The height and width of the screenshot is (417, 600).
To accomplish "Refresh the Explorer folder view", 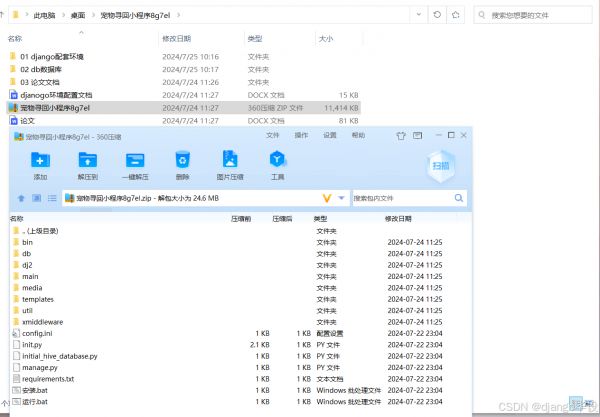I will click(x=455, y=15).
